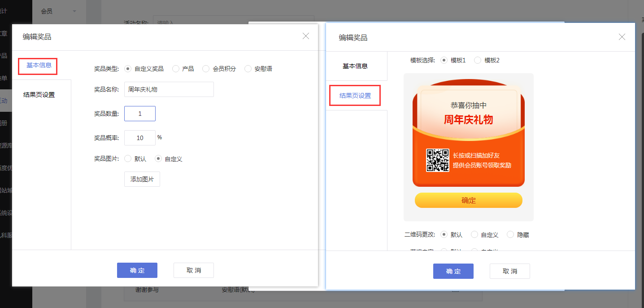Click 添加图片 button
The image size is (644, 308).
point(142,179)
